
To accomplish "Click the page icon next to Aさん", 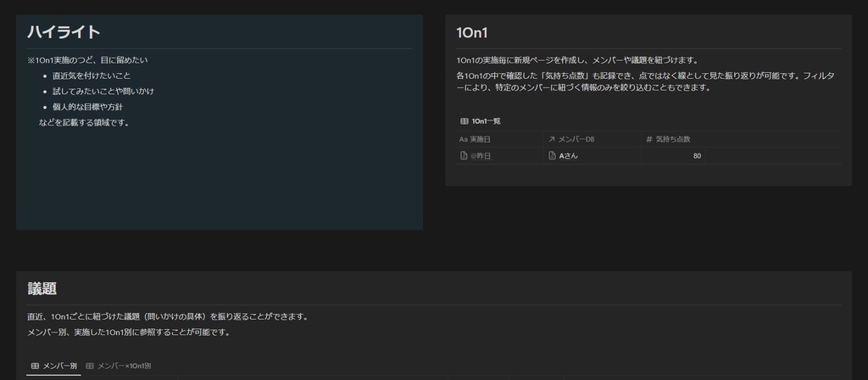I will pyautogui.click(x=552, y=156).
